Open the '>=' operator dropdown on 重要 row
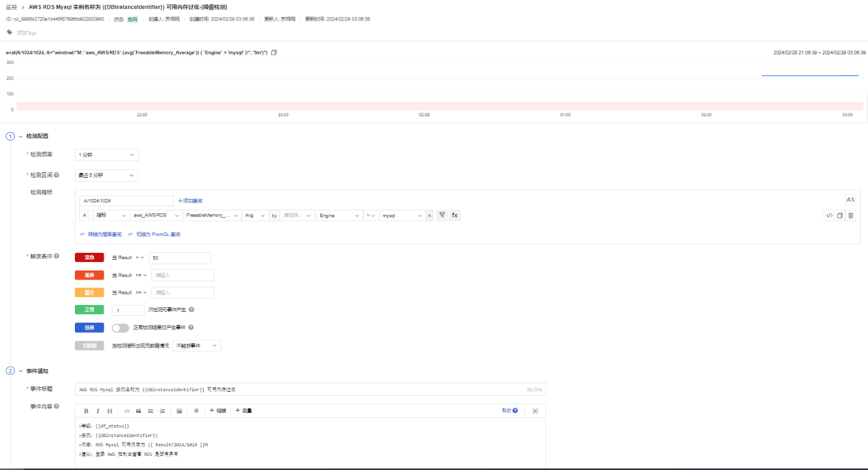This screenshot has width=868, height=470. click(142, 276)
